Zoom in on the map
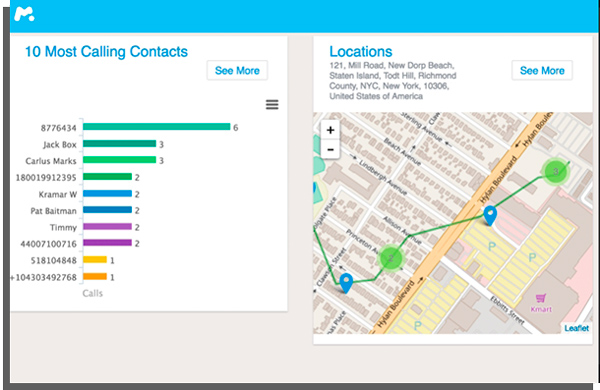600x390 pixels. tap(330, 130)
